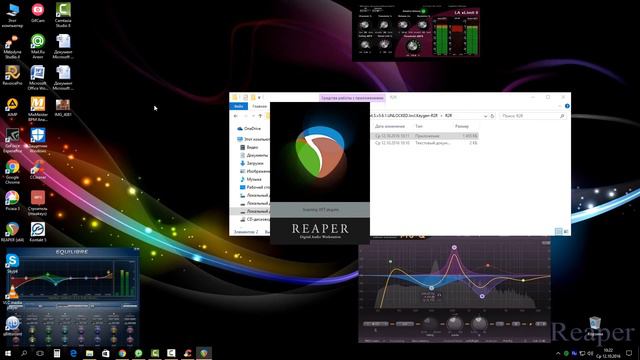Open the GifCam desktop shortcut

[x=38, y=13]
